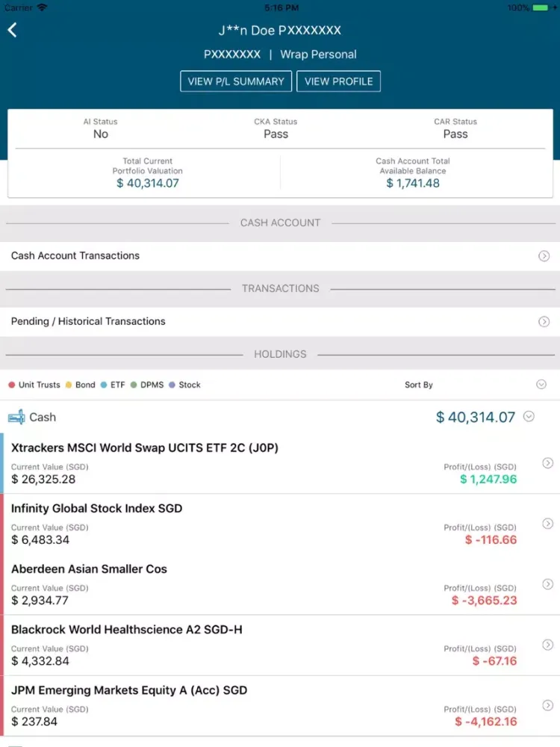Open Cash Account Transactions row
Viewport: 560px width, 747px height.
pos(280,255)
